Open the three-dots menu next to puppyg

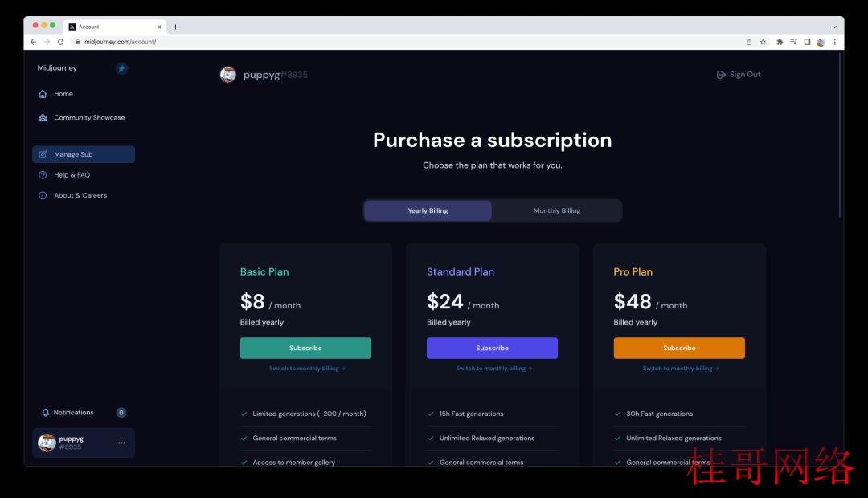[x=121, y=443]
